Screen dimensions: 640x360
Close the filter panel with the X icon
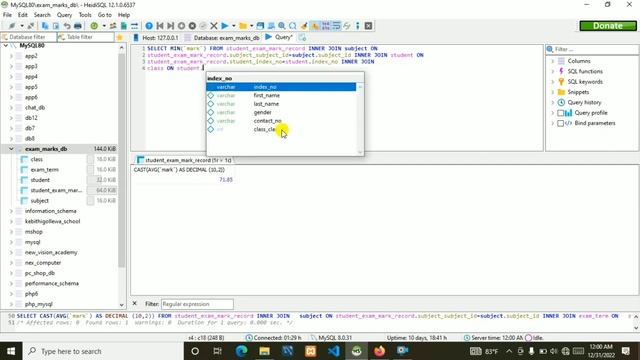coord(135,304)
